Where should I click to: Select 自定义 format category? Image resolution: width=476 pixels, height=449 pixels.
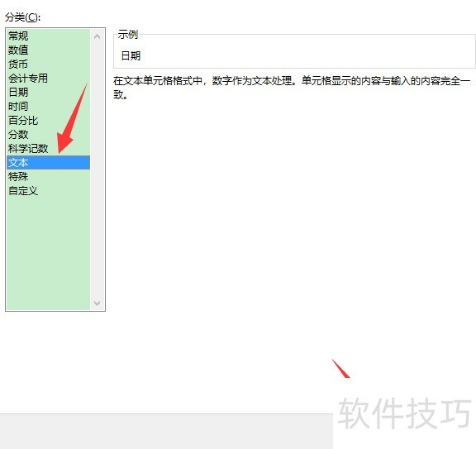click(x=48, y=191)
